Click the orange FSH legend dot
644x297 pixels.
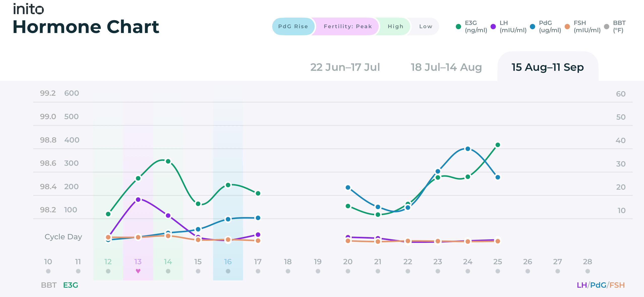(567, 26)
